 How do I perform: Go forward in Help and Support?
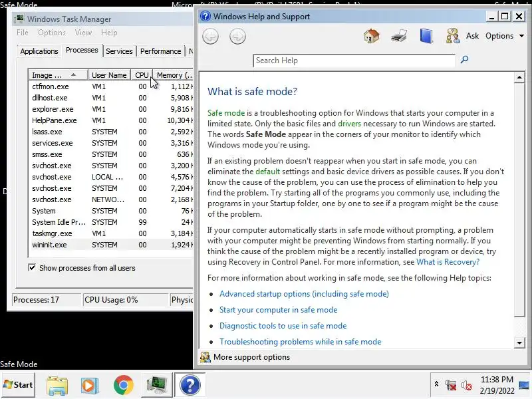click(237, 37)
